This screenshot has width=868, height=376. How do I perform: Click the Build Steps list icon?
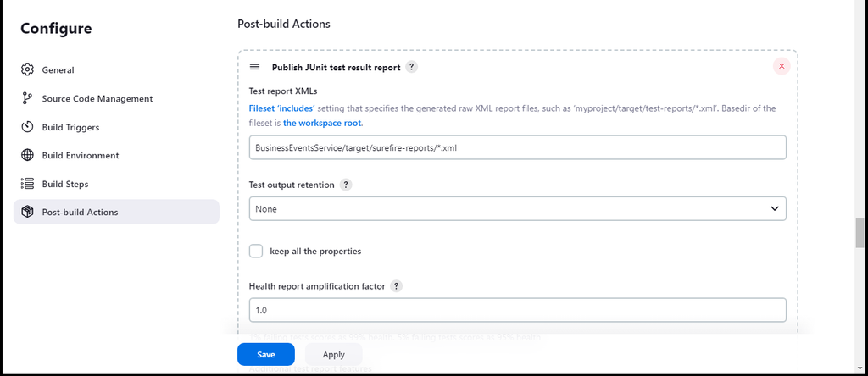(x=27, y=184)
